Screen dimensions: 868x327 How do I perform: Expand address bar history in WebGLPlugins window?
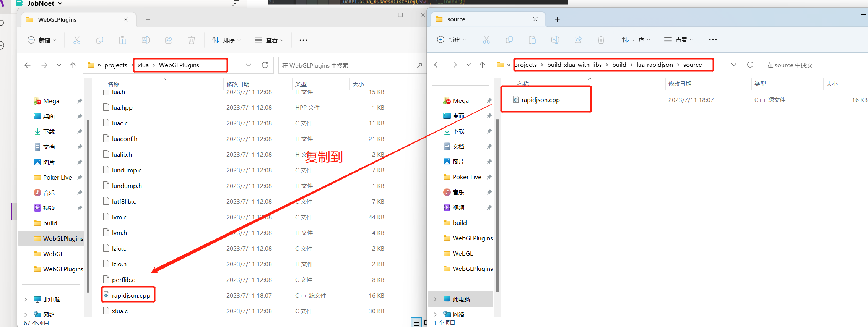pyautogui.click(x=249, y=65)
